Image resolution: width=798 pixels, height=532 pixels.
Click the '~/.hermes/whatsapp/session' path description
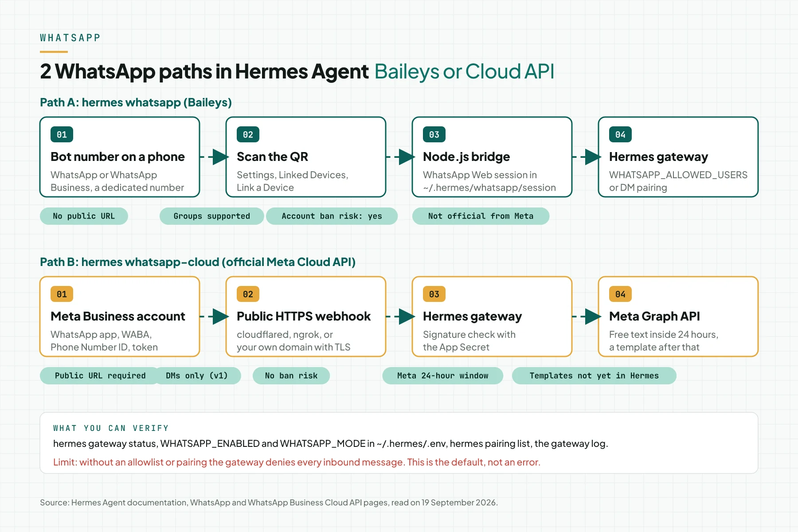point(489,188)
